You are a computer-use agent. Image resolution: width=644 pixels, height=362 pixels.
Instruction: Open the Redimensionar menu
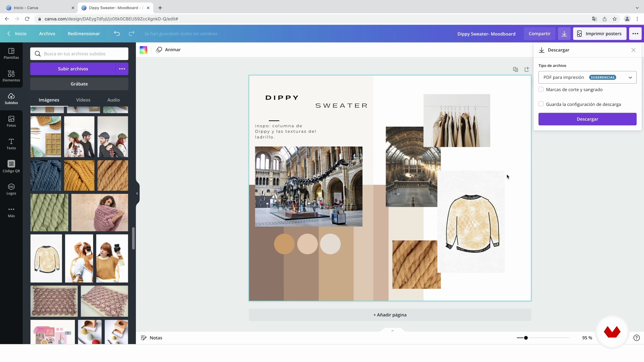(84, 34)
